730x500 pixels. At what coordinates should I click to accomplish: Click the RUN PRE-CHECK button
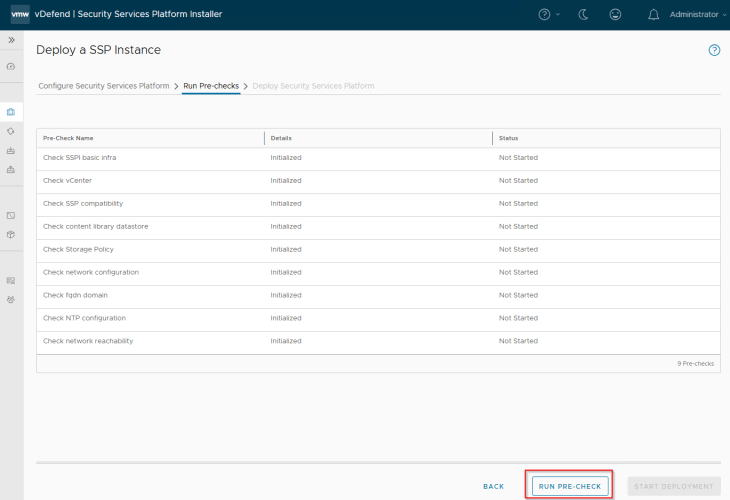click(x=569, y=486)
